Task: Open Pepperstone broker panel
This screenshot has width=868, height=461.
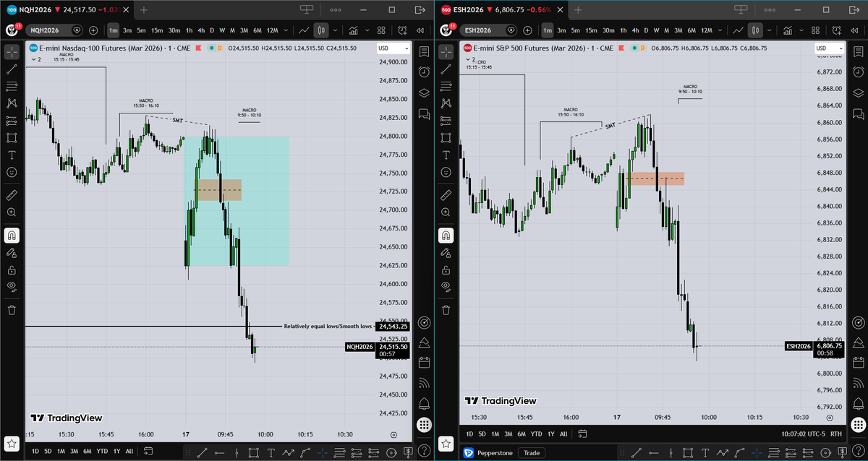Action: click(x=488, y=453)
